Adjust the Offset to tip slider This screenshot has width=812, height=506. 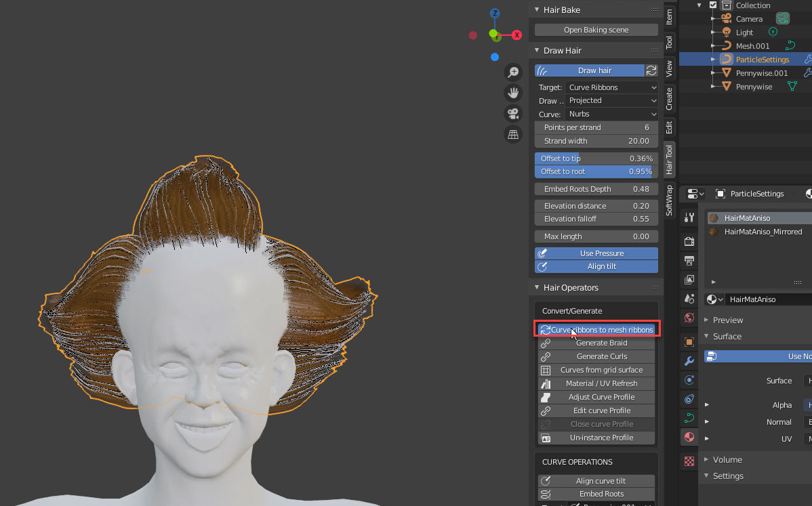(596, 159)
